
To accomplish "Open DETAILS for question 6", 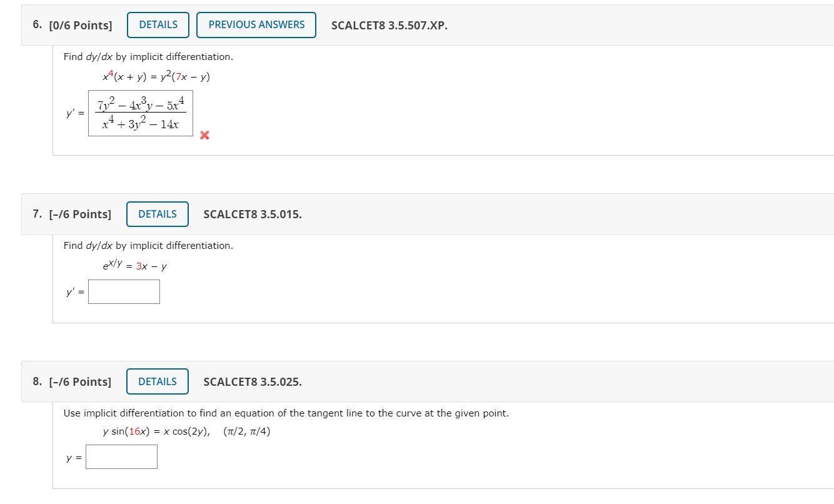I will [158, 25].
